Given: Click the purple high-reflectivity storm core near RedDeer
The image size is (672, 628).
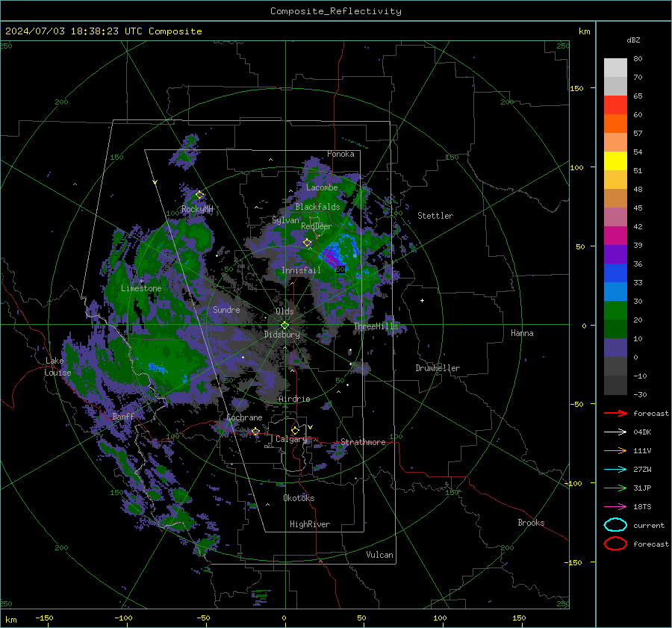Looking at the screenshot, I should pos(331,256).
